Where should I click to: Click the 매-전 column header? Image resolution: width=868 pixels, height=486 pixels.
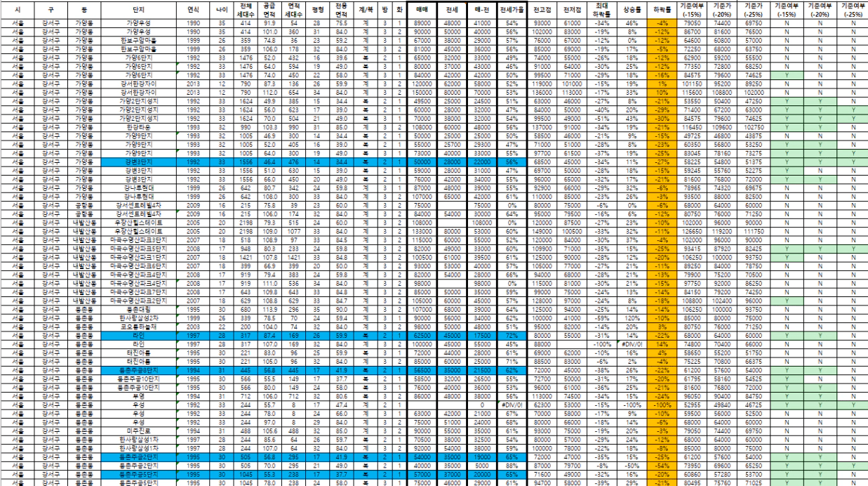482,11
